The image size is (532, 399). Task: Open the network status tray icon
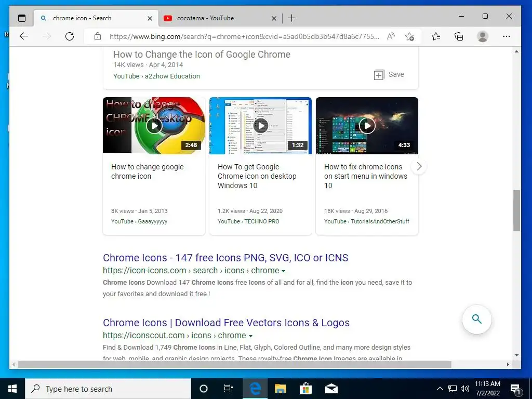[453, 389]
